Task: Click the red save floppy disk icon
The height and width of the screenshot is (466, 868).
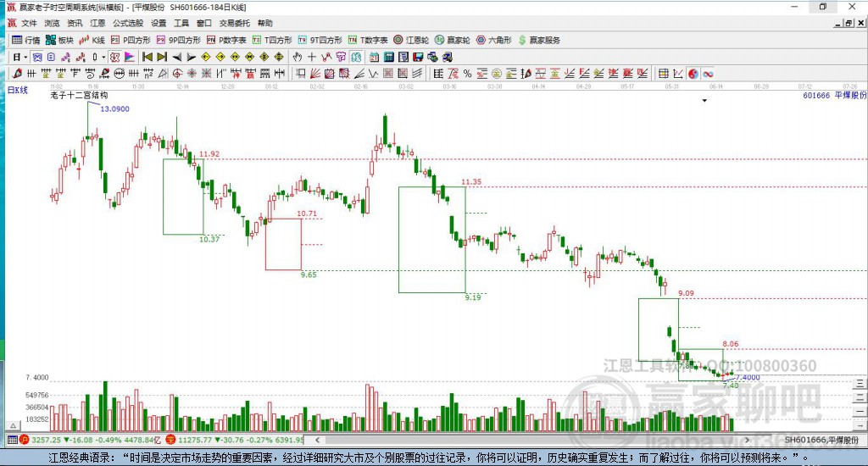Action: 418,57
